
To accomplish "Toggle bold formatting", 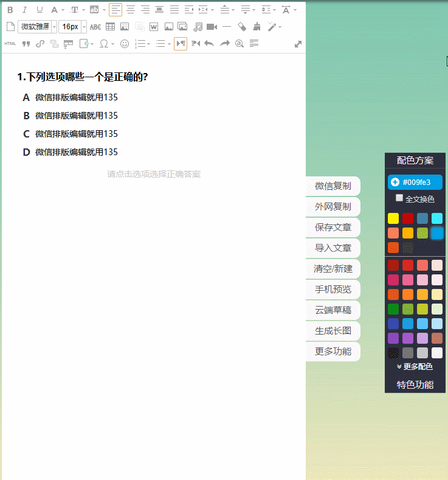I will (x=10, y=10).
